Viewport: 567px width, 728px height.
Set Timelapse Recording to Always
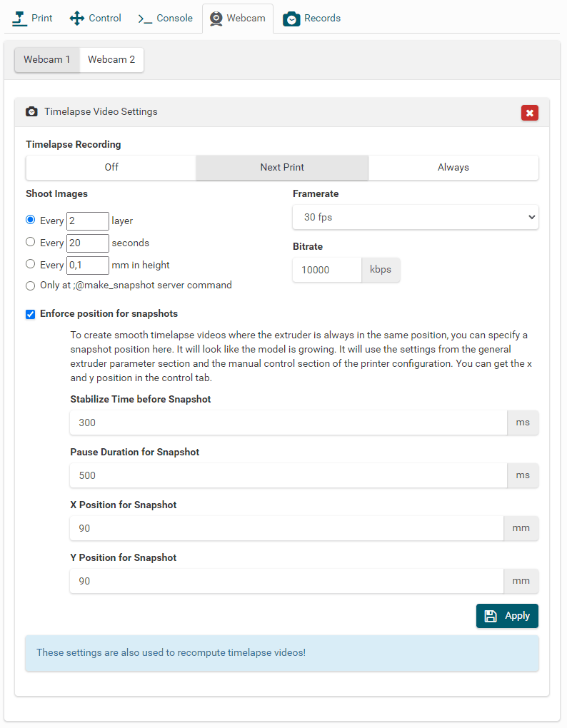[x=453, y=168]
